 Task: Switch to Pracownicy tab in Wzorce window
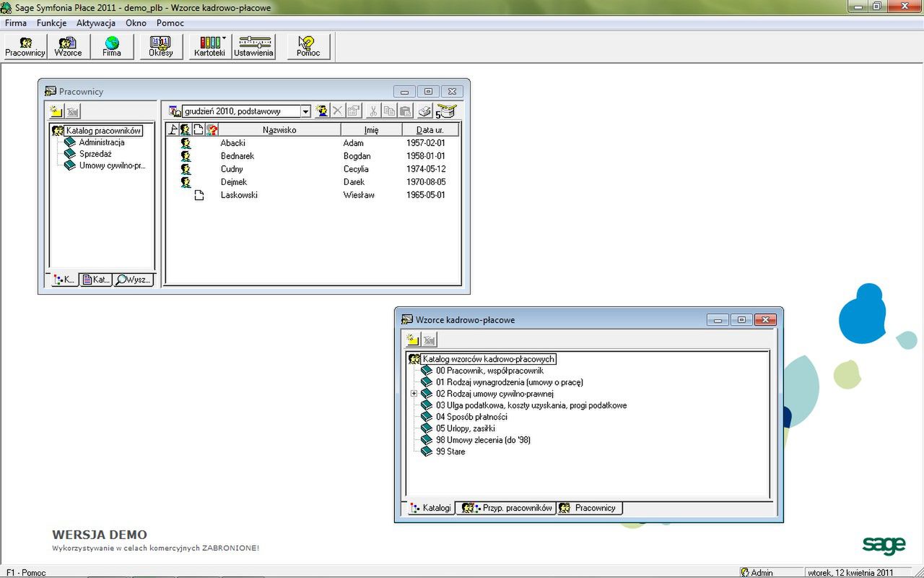point(589,508)
